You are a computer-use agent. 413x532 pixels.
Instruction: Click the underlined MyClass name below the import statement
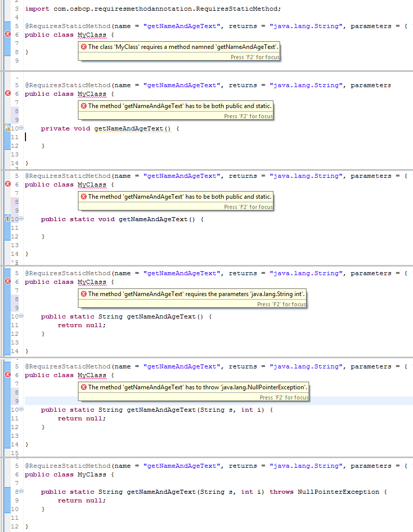point(92,35)
